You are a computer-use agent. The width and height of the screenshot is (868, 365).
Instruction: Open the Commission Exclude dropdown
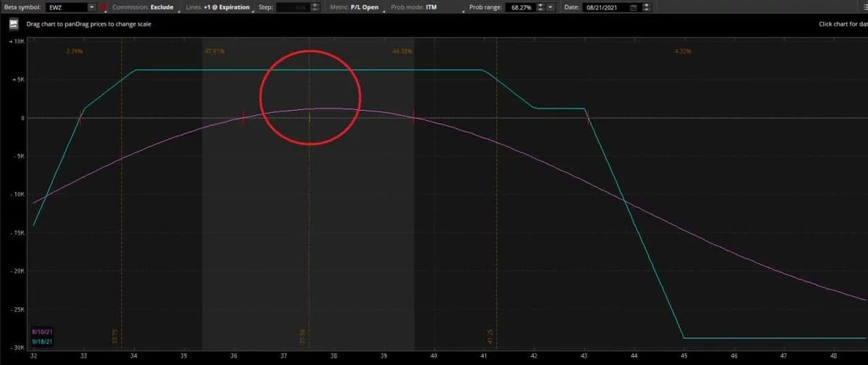(x=147, y=7)
